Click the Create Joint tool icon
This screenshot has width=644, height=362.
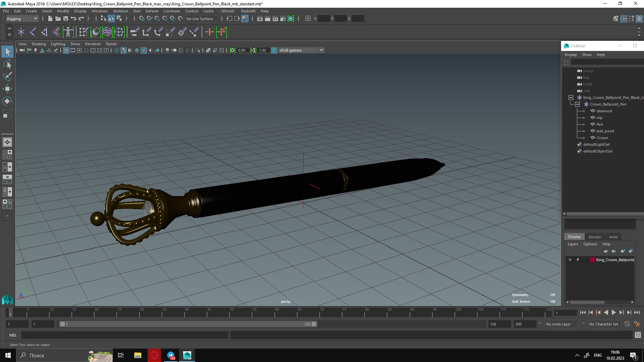[33, 32]
